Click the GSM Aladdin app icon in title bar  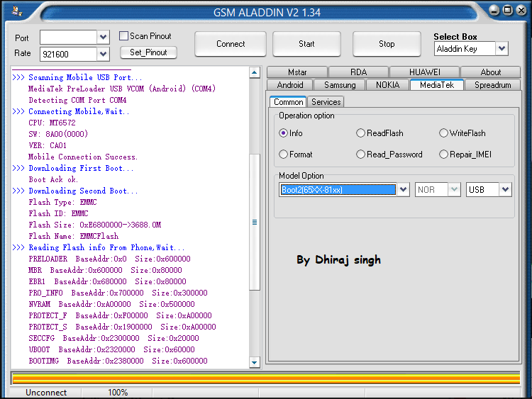pos(16,11)
